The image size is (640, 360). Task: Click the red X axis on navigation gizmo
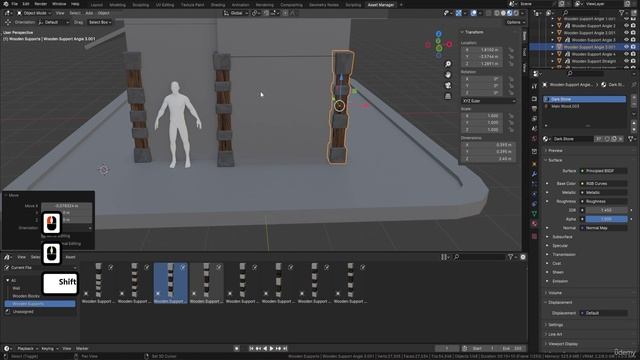[x=449, y=44]
